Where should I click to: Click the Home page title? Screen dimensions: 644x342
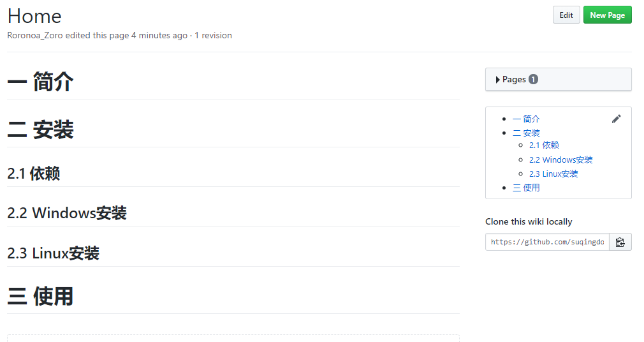pyautogui.click(x=34, y=16)
